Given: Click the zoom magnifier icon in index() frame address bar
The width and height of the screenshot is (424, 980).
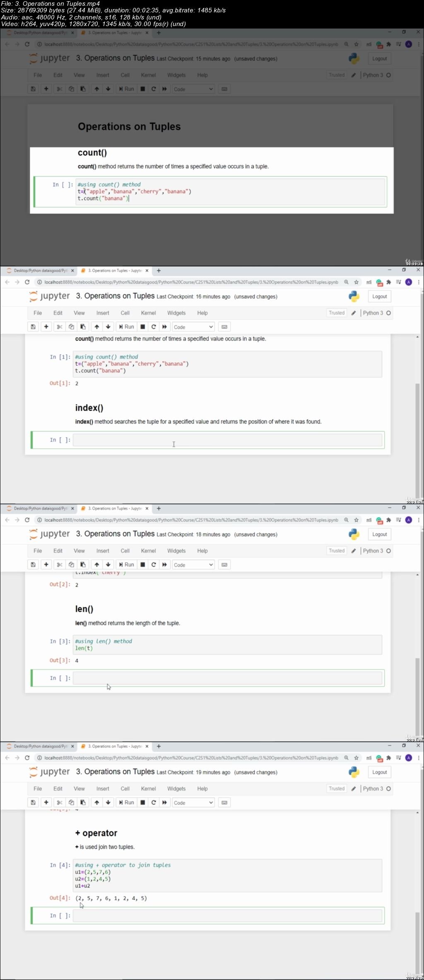Looking at the screenshot, I should 346,282.
